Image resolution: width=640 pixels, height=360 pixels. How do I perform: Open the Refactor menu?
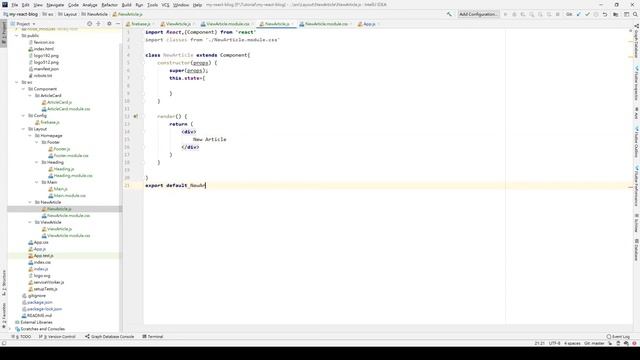point(109,5)
